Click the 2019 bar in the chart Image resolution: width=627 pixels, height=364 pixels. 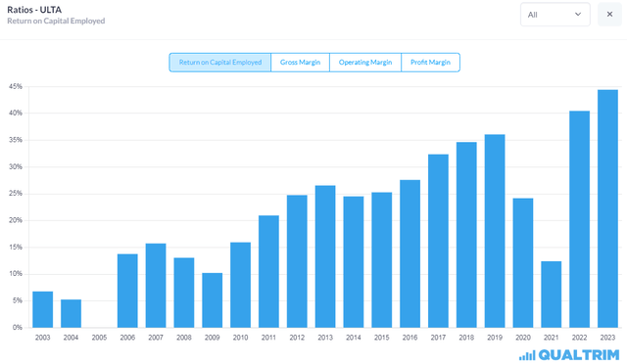coord(495,231)
